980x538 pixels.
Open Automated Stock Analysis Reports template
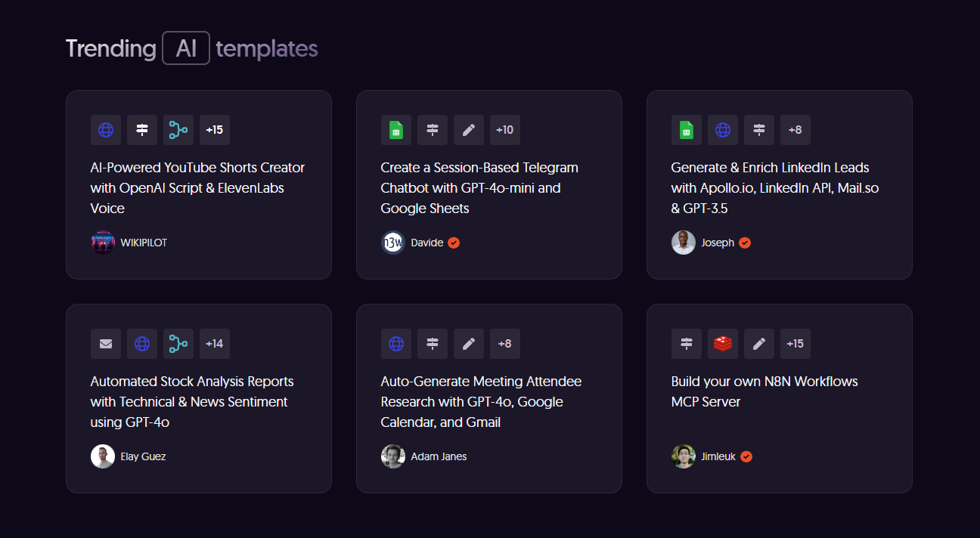pyautogui.click(x=192, y=401)
